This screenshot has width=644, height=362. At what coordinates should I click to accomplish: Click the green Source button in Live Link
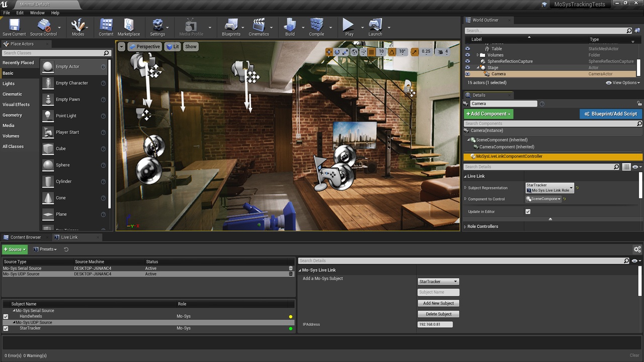pyautogui.click(x=15, y=249)
